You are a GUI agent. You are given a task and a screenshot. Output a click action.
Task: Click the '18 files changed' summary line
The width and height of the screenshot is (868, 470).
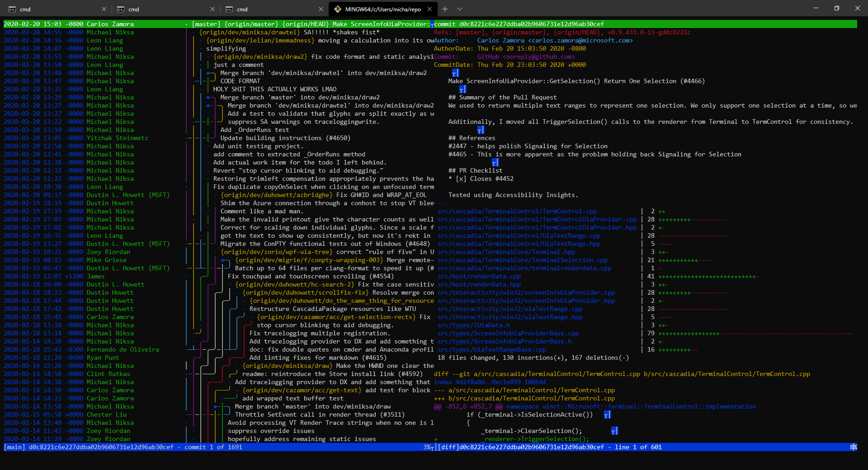(x=533, y=357)
